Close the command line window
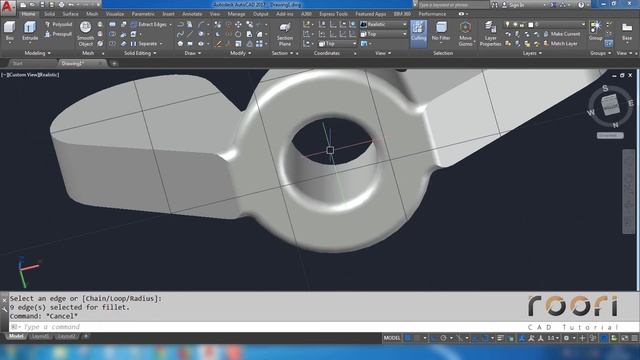 [4, 300]
